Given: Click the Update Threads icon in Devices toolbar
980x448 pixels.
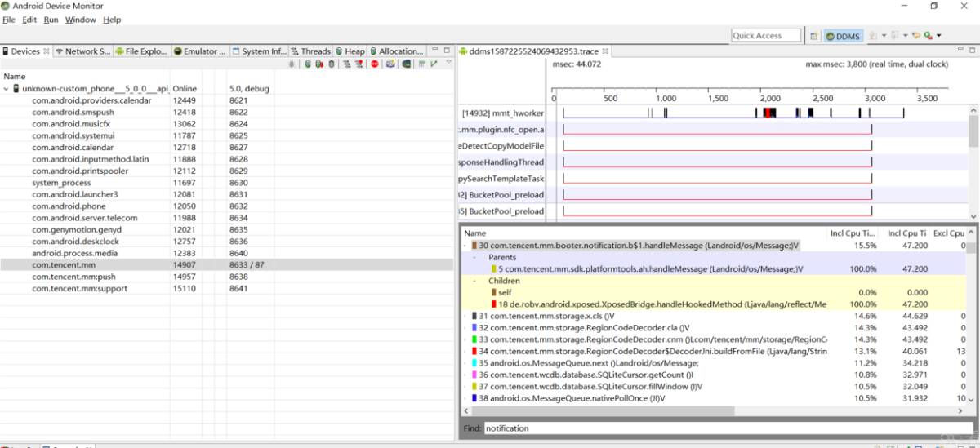Looking at the screenshot, I should tap(347, 64).
